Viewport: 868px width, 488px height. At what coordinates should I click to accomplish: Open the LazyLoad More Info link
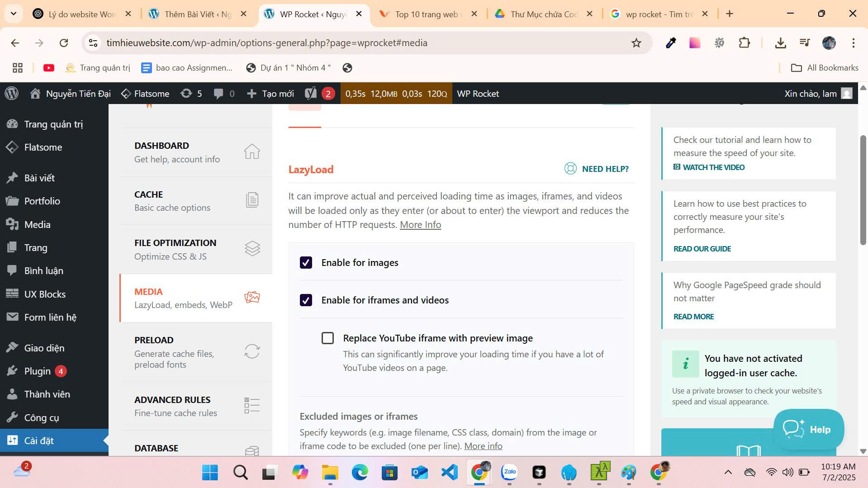[420, 225]
